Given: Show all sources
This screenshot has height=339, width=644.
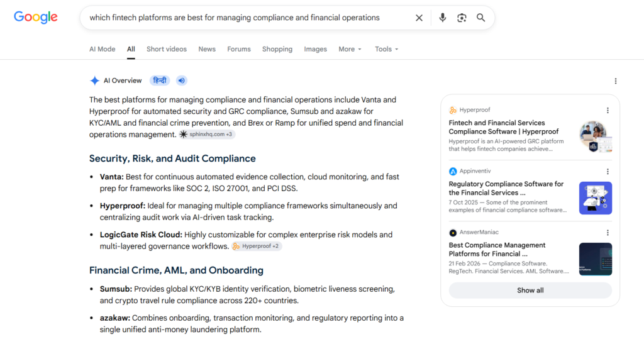Looking at the screenshot, I should click(x=530, y=291).
